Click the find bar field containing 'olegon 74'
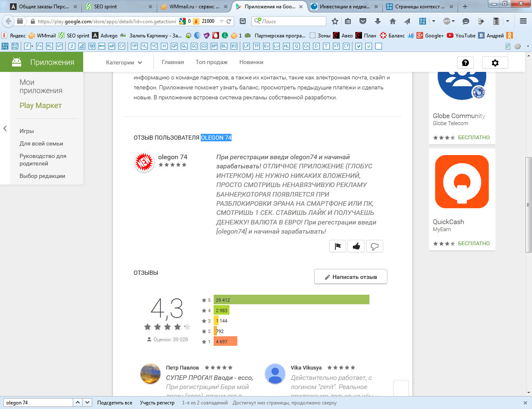The height and width of the screenshot is (409, 532). [38, 403]
